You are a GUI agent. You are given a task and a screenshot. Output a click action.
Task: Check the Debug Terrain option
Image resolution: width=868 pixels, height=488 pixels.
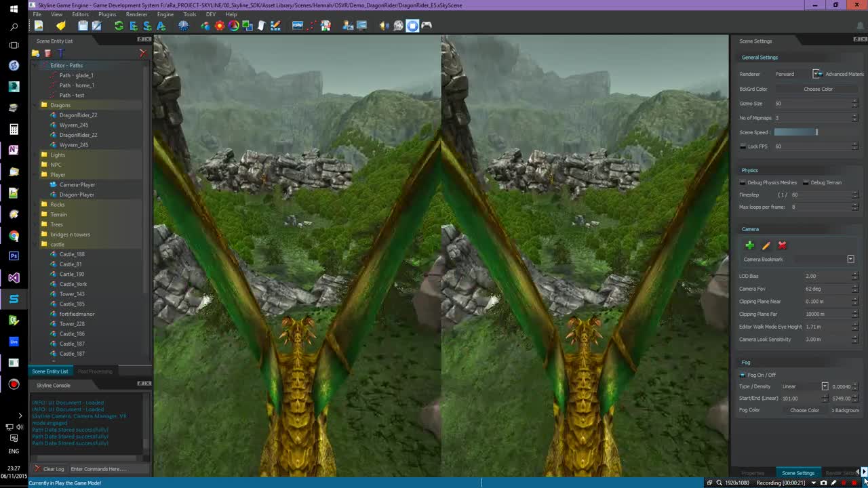pyautogui.click(x=807, y=183)
